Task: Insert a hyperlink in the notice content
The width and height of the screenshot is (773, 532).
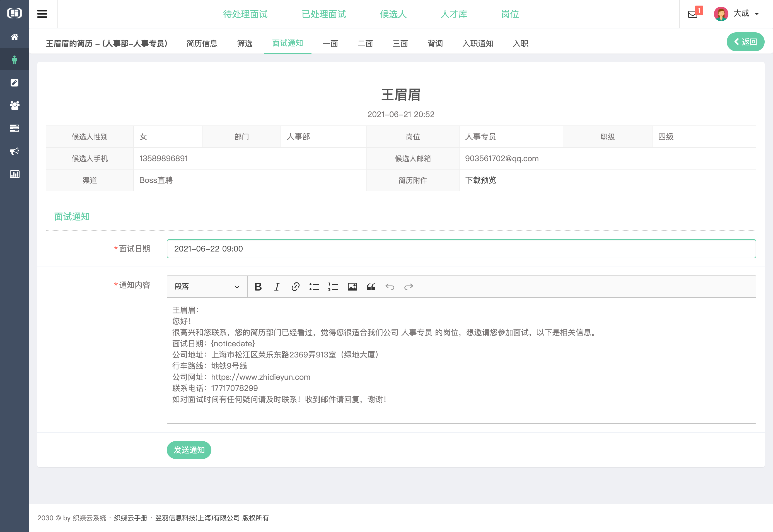Action: pos(296,286)
